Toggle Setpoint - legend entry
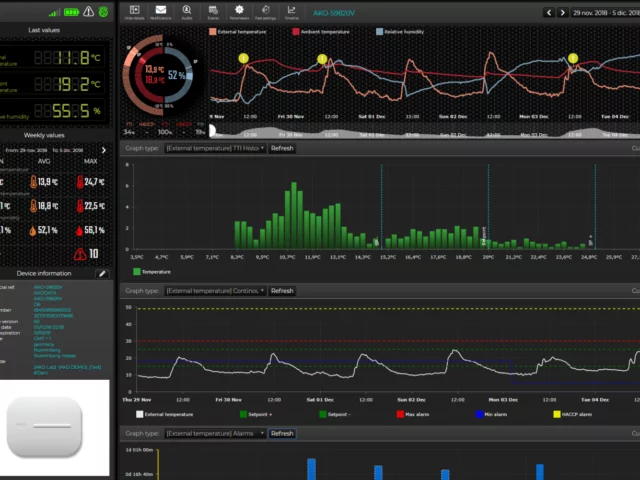Screen dimensions: 640x480 point(333,414)
